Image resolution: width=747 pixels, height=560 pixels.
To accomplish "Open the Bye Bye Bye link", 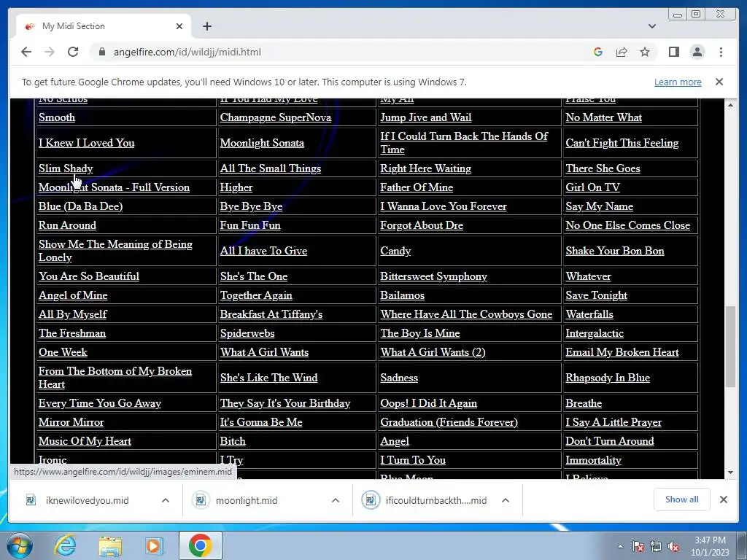I will [251, 206].
